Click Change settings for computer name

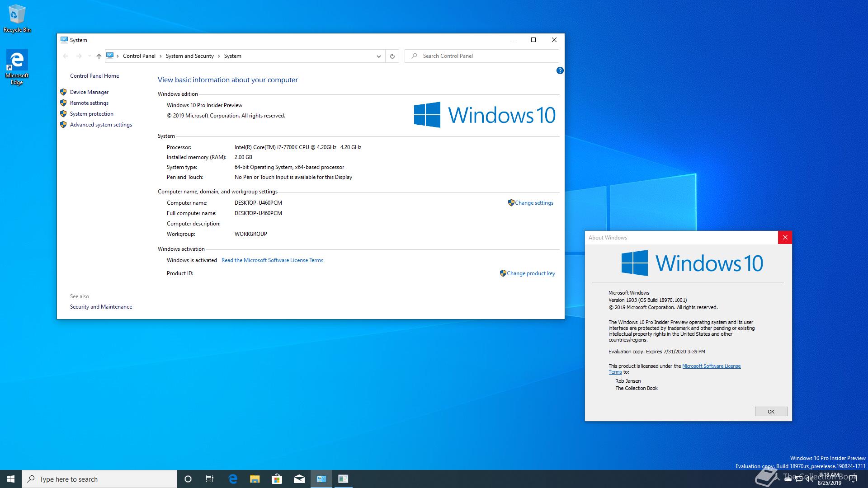[x=534, y=203]
